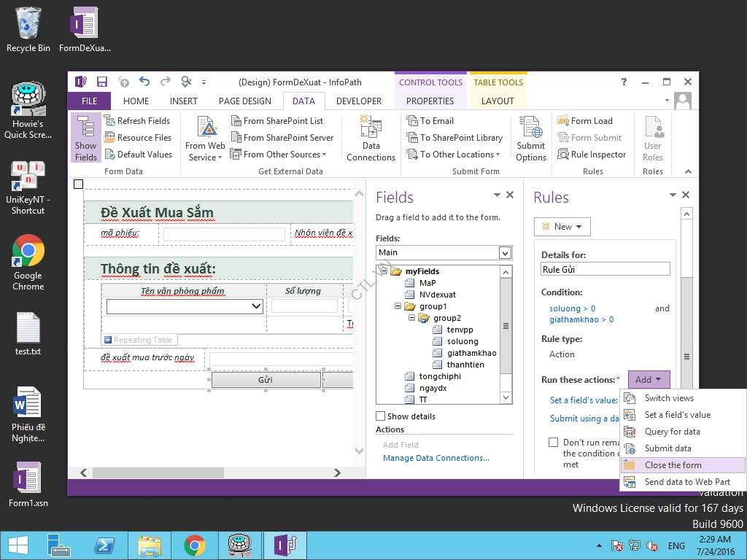
Task: Switch to the PAGE DESIGN ribbon tab
Action: click(244, 101)
